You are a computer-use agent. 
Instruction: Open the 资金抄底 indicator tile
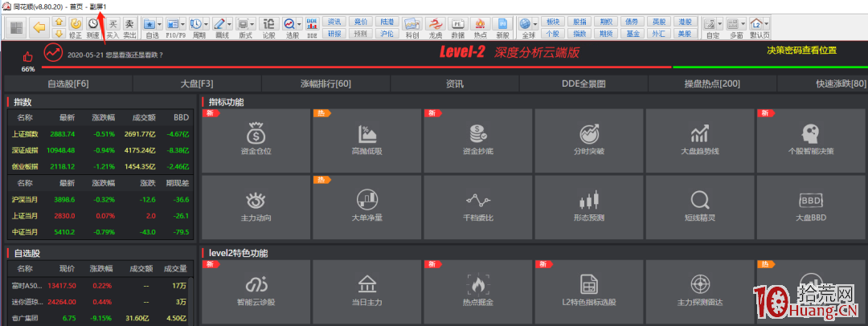pyautogui.click(x=477, y=141)
